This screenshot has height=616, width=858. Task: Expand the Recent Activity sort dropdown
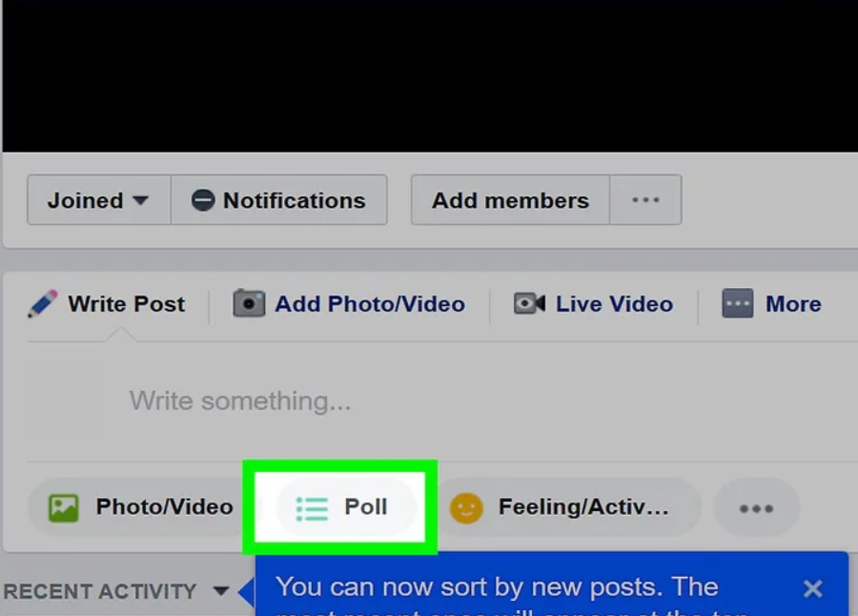click(221, 591)
